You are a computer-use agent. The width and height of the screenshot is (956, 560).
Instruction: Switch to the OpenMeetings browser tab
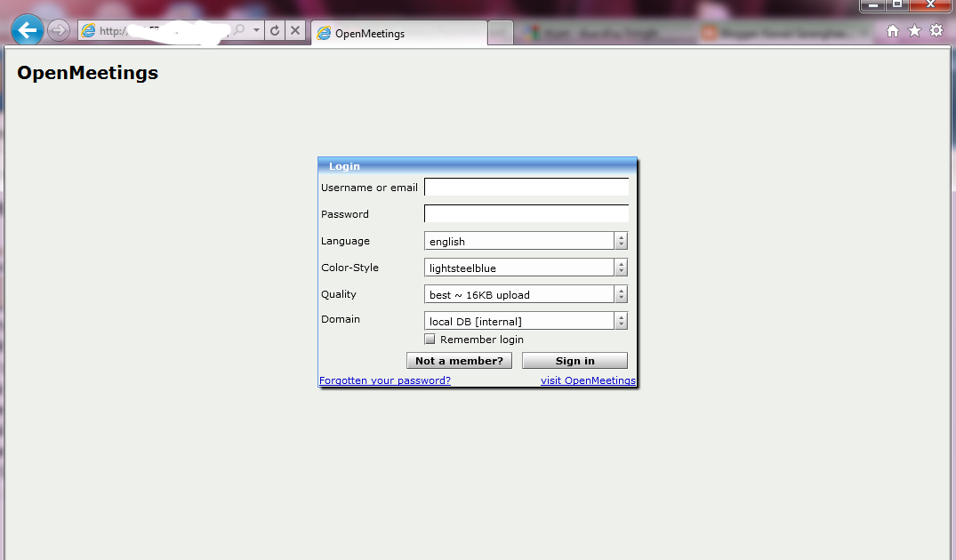[x=399, y=34]
